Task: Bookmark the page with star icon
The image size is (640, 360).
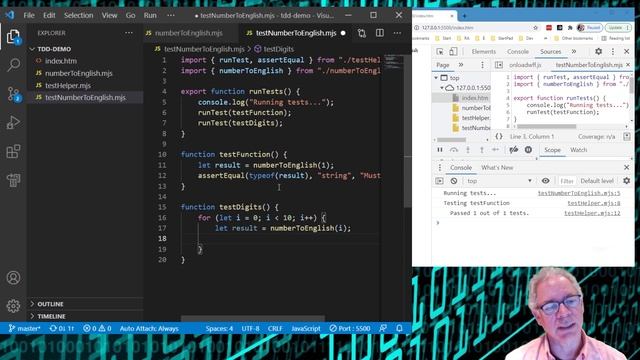Action: coord(536,27)
